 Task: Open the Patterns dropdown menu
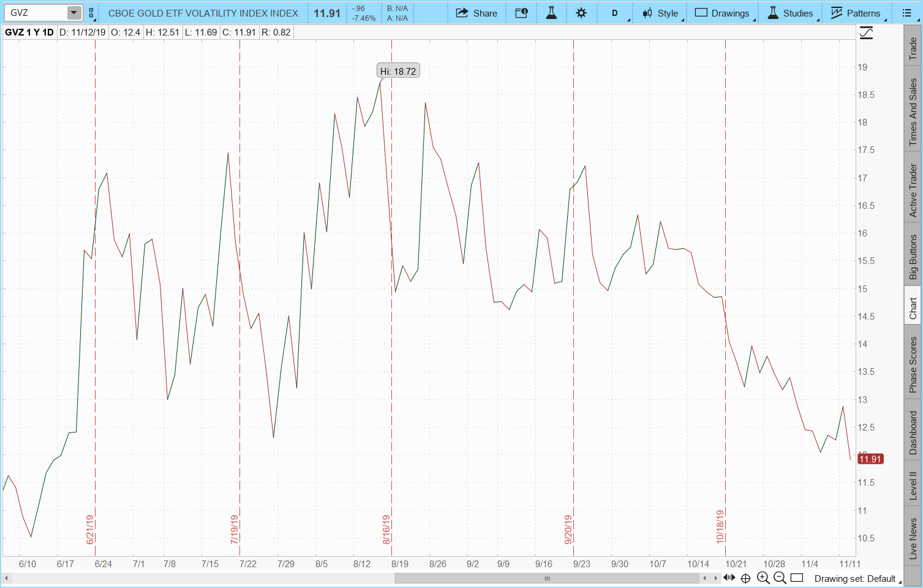(856, 13)
